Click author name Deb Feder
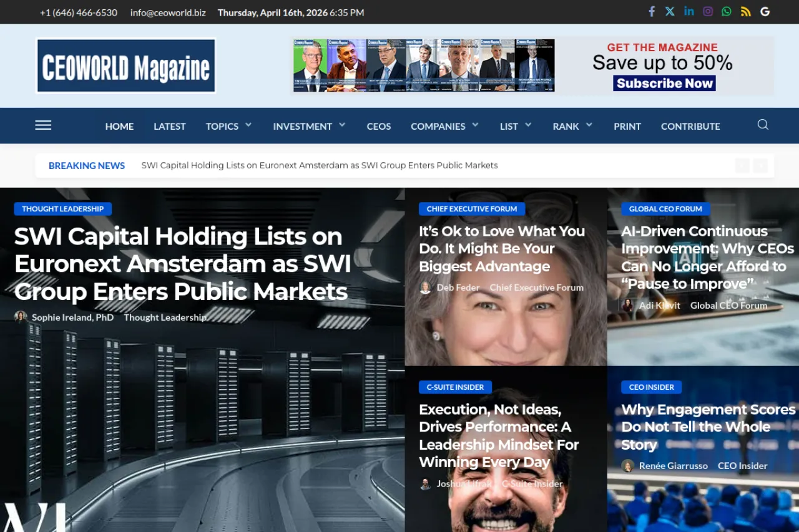 pos(458,288)
